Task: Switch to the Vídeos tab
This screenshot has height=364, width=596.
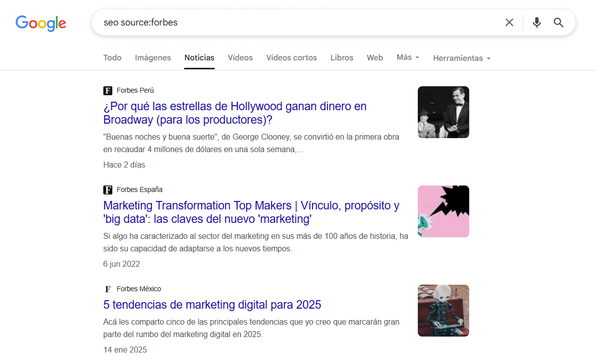Action: [240, 57]
